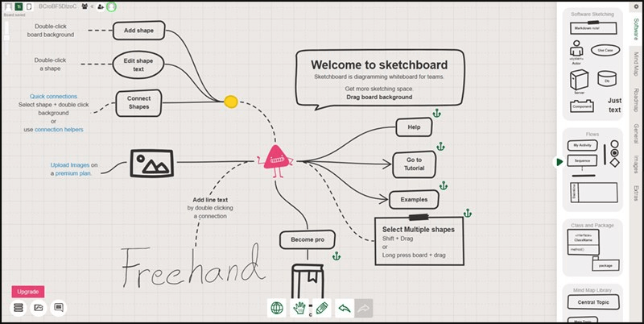Select the hand pan tool
The width and height of the screenshot is (644, 324).
coord(299,307)
